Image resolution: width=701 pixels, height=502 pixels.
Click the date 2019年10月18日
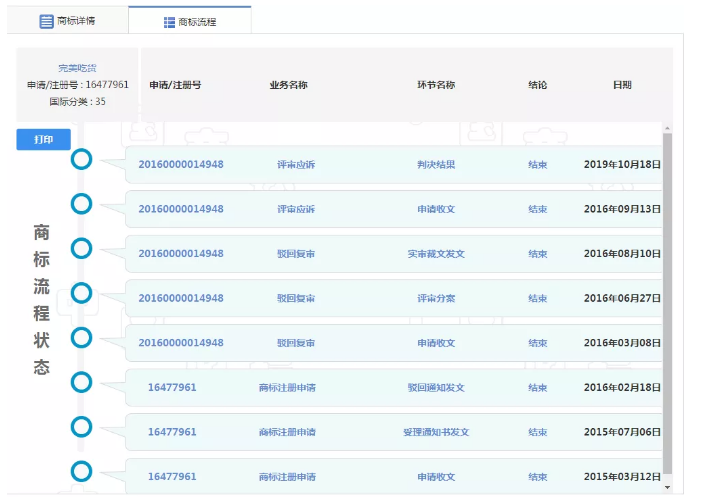[x=622, y=165]
